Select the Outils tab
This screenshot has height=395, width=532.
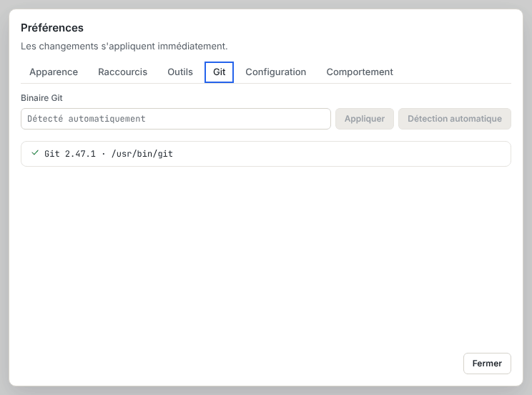[x=180, y=72]
